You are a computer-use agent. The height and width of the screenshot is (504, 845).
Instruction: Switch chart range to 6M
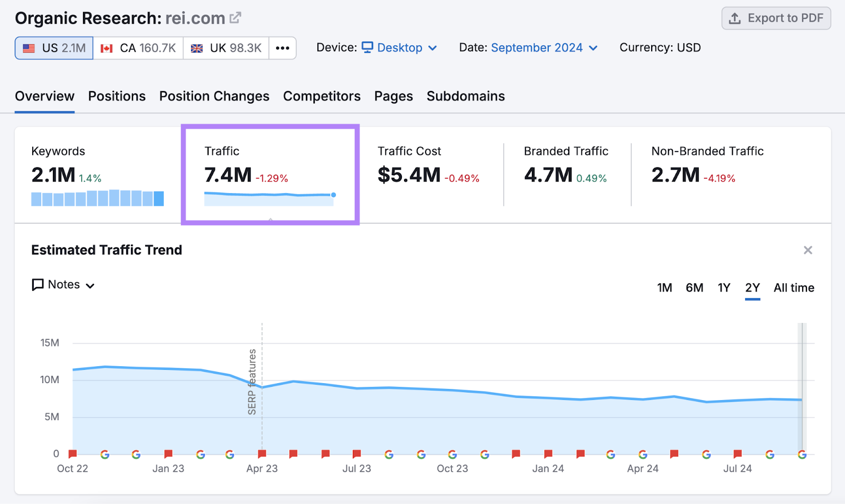(694, 288)
